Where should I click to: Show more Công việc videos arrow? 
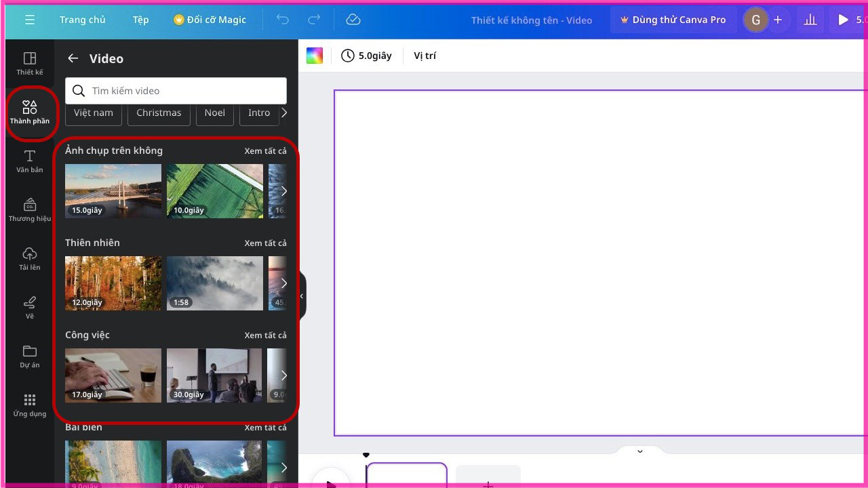284,375
